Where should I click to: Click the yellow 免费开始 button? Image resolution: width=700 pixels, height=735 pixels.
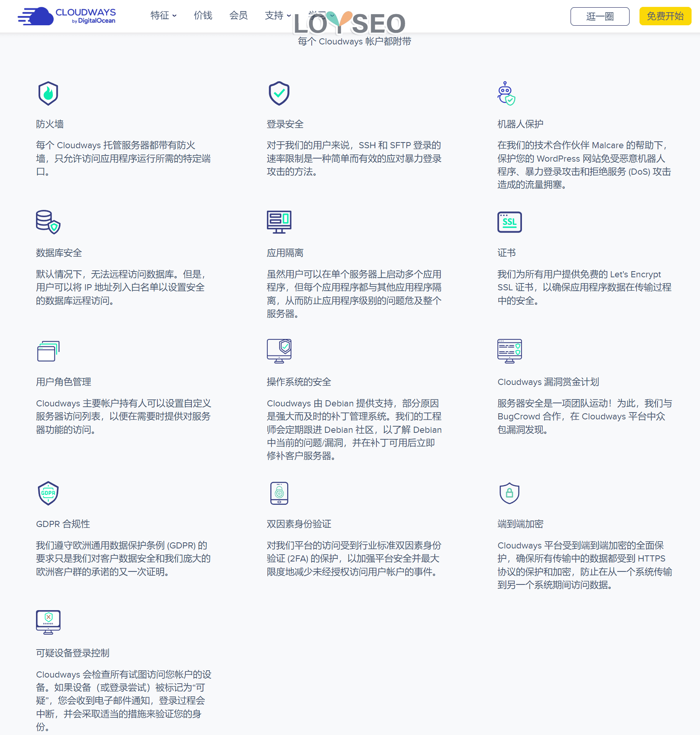[x=665, y=16]
